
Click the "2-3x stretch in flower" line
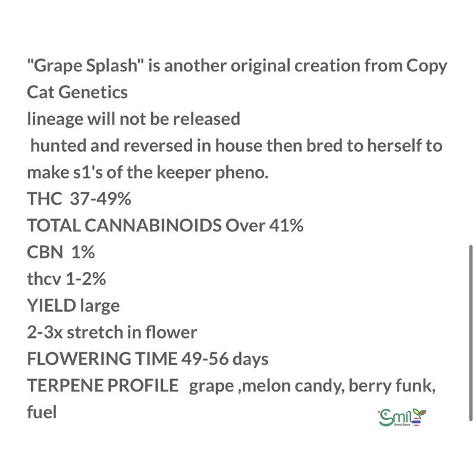click(x=112, y=332)
